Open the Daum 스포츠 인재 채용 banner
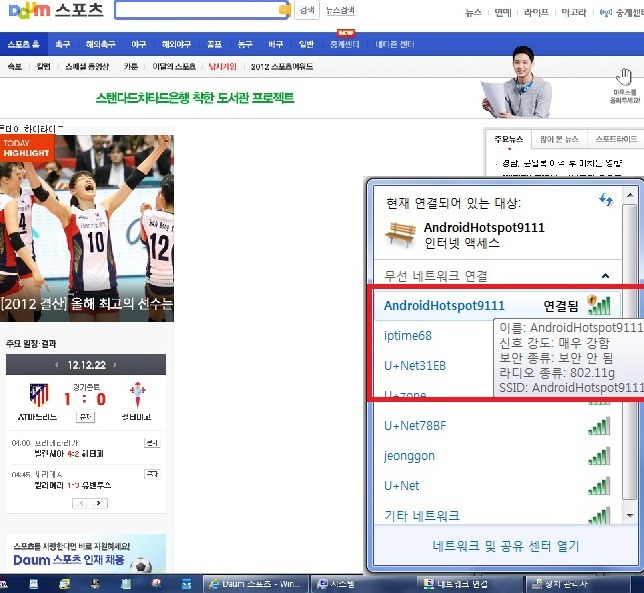Image resolution: width=644 pixels, height=593 pixels. pyautogui.click(x=86, y=554)
